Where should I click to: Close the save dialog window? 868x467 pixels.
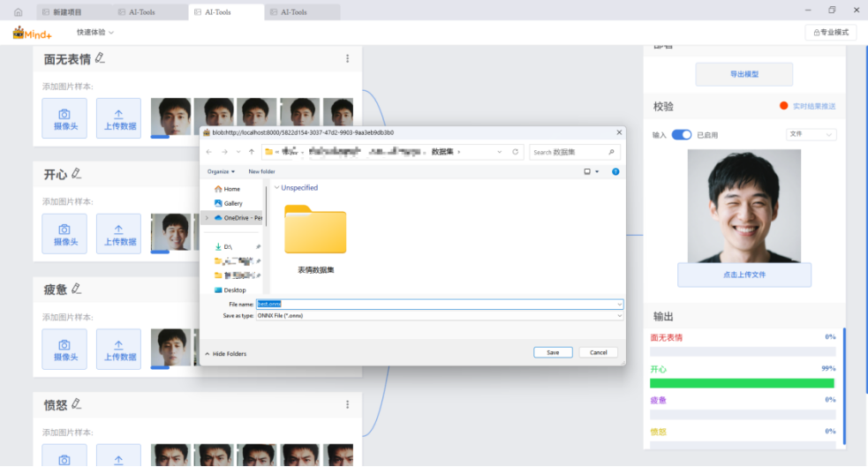click(x=620, y=132)
